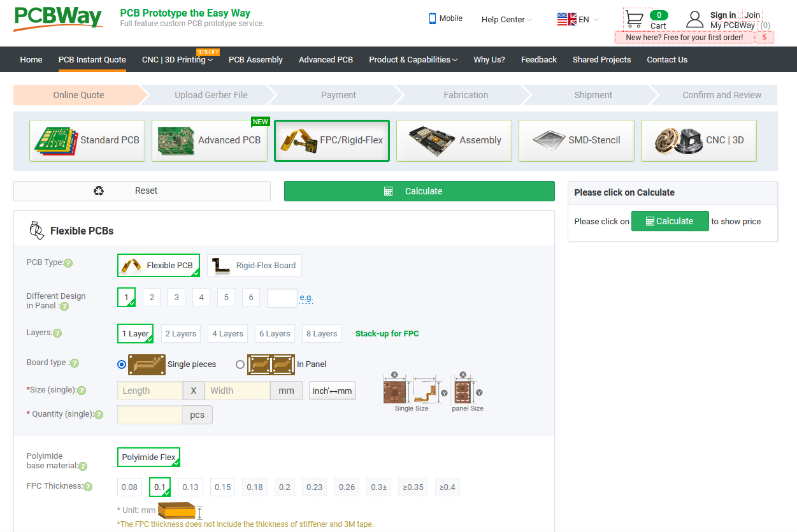Screen dimensions: 797x532
Task: Go to the Upload Gerber File step
Action: coord(211,95)
